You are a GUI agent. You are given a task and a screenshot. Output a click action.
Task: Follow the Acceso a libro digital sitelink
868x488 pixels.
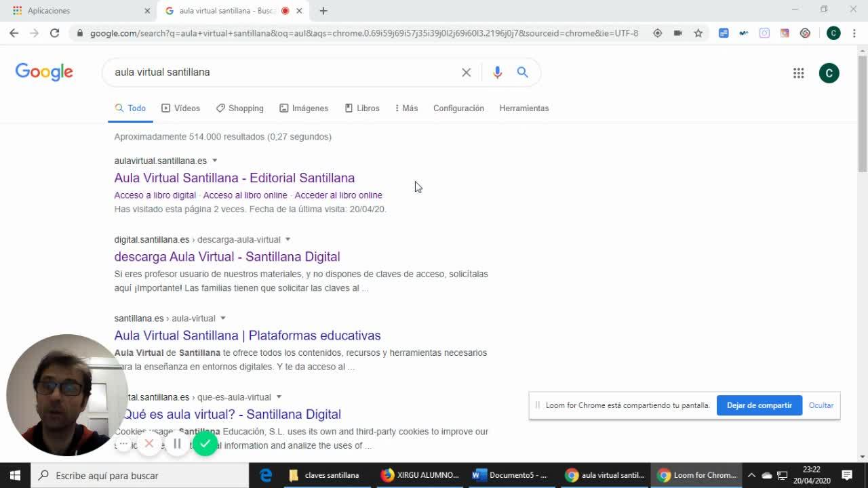(155, 195)
